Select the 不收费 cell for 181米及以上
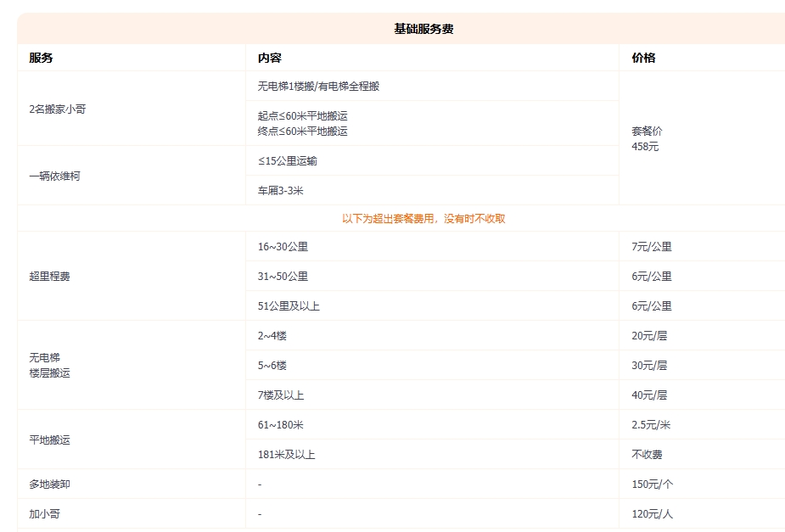Image resolution: width=785 pixels, height=532 pixels. click(646, 454)
